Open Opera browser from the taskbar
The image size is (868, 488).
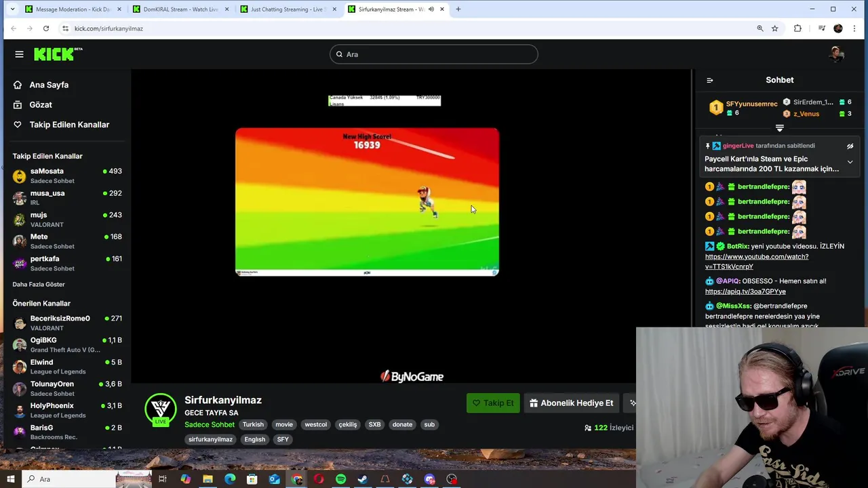pyautogui.click(x=319, y=479)
